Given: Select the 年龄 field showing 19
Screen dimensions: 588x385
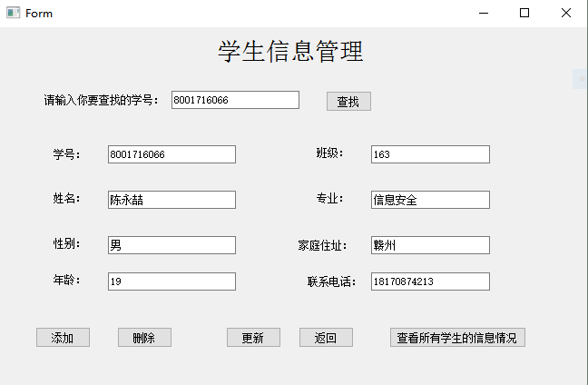Looking at the screenshot, I should [x=171, y=281].
